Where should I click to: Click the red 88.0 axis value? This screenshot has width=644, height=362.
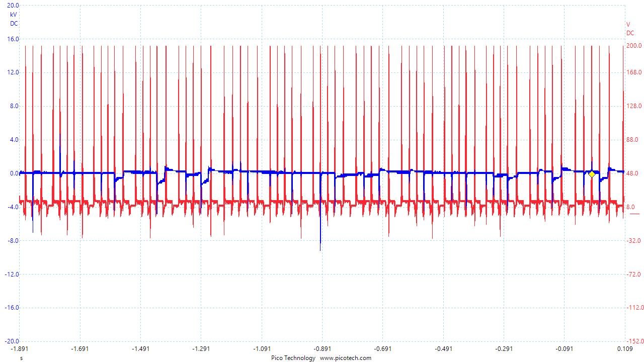(x=633, y=140)
